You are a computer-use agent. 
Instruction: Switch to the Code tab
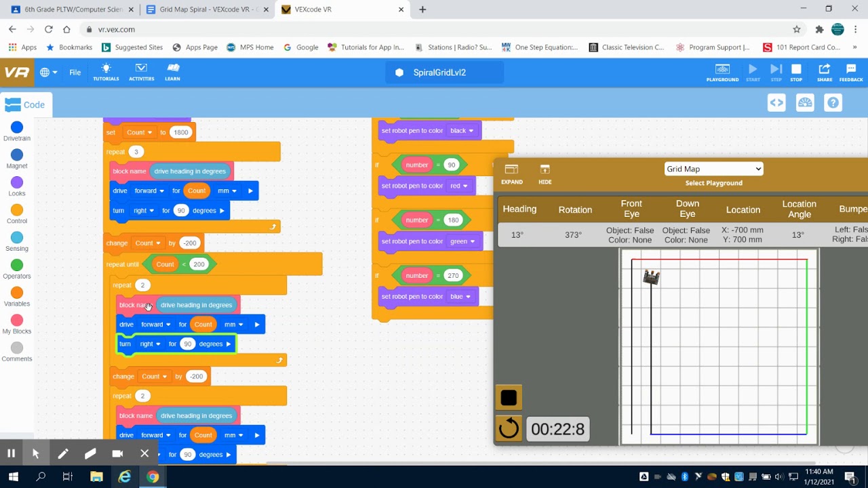coord(26,104)
